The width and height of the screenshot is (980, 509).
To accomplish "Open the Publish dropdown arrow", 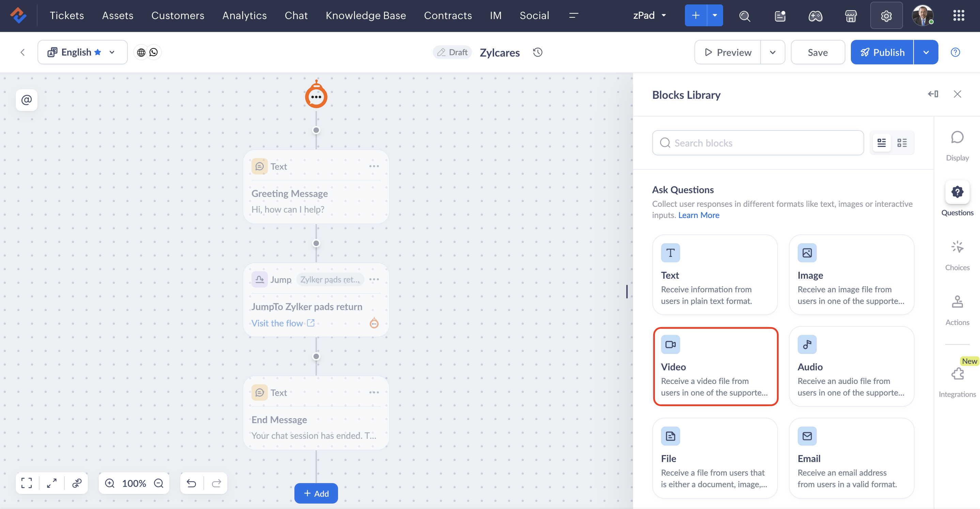I will point(925,52).
